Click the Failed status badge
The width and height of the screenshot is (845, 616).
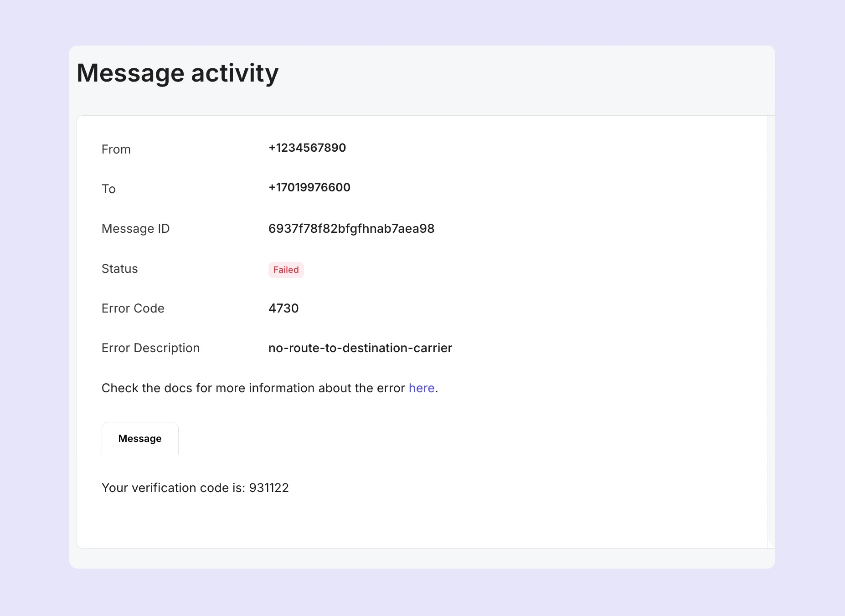point(286,270)
